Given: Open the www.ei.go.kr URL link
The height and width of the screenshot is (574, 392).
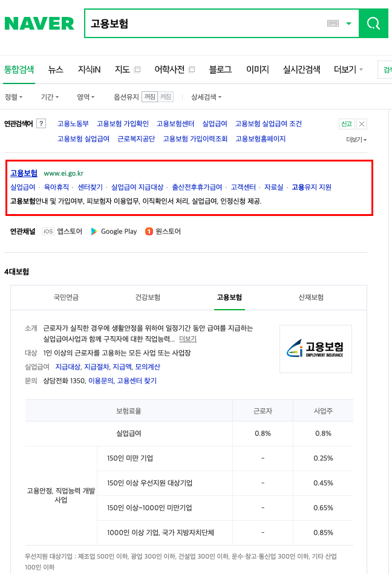Looking at the screenshot, I should pos(64,173).
